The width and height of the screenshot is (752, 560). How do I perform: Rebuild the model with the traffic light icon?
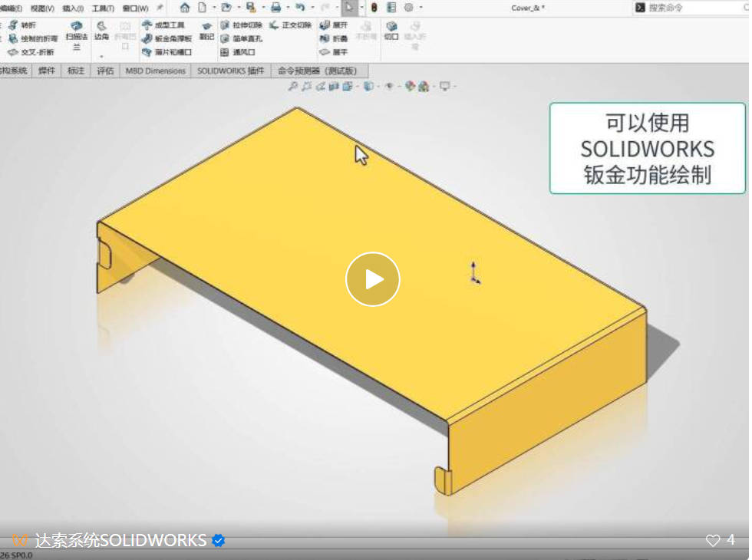click(374, 7)
